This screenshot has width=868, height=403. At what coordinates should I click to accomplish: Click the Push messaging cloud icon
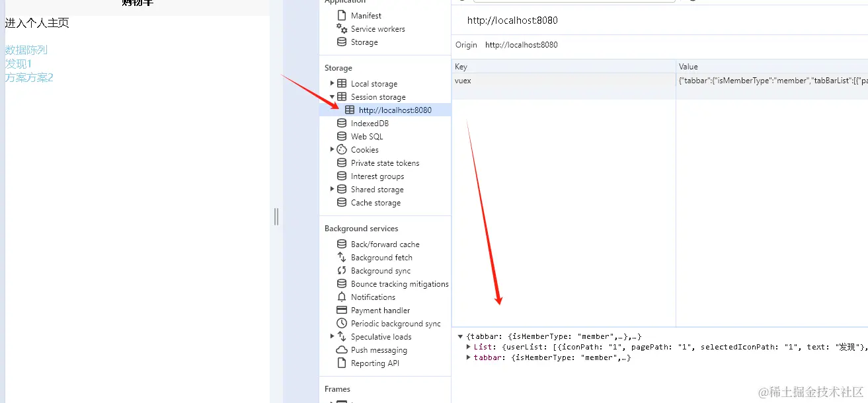(342, 349)
